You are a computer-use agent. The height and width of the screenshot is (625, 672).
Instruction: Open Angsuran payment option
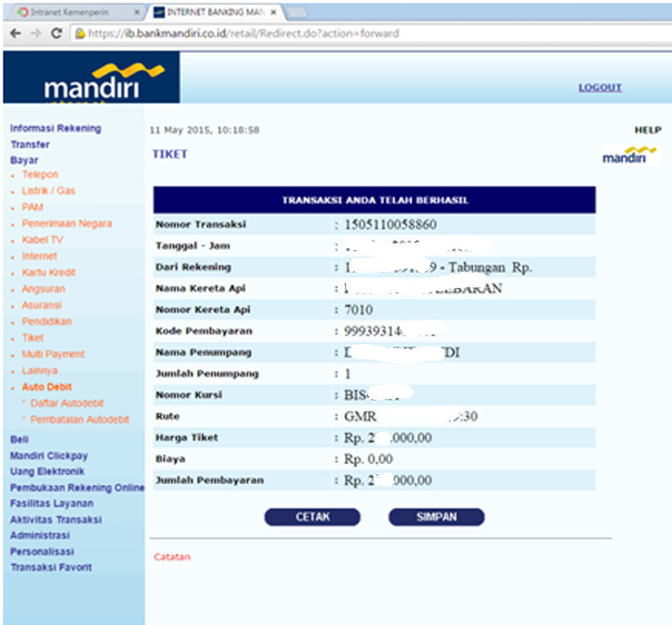(44, 289)
